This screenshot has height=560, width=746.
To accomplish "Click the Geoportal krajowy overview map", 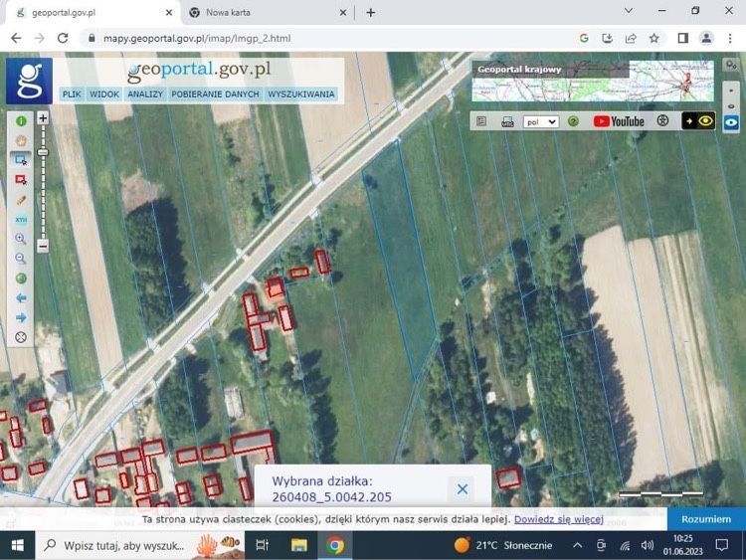I will 593,81.
